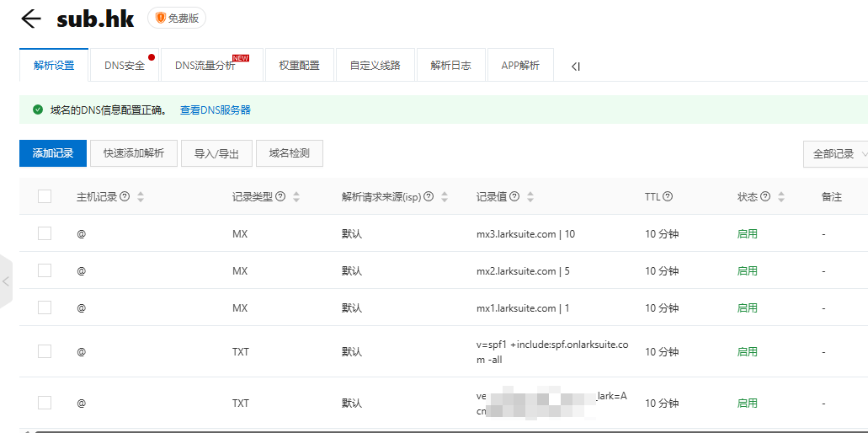Click 启用 status in mx1 row

(x=748, y=308)
